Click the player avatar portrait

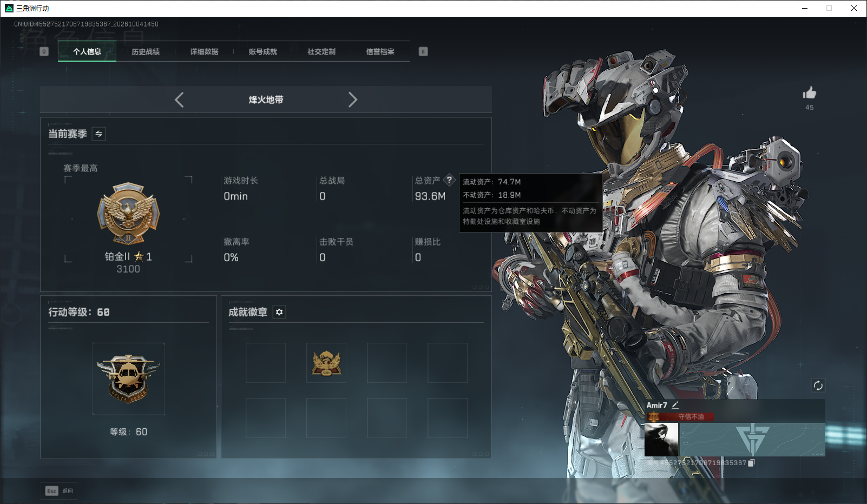[x=661, y=440]
